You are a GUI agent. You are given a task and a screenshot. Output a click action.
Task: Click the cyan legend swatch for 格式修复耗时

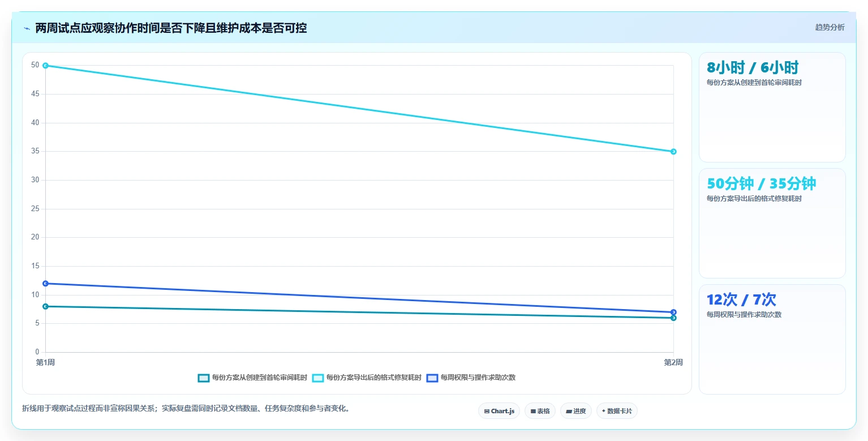tap(318, 378)
